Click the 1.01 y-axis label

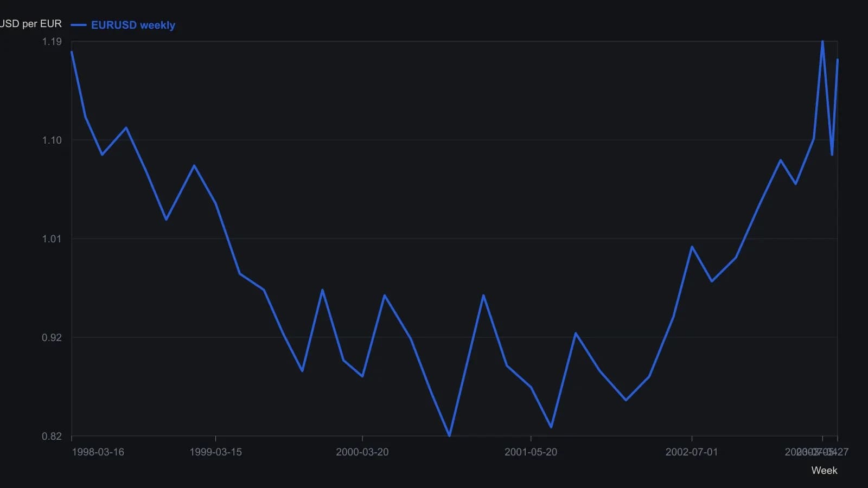pyautogui.click(x=52, y=239)
